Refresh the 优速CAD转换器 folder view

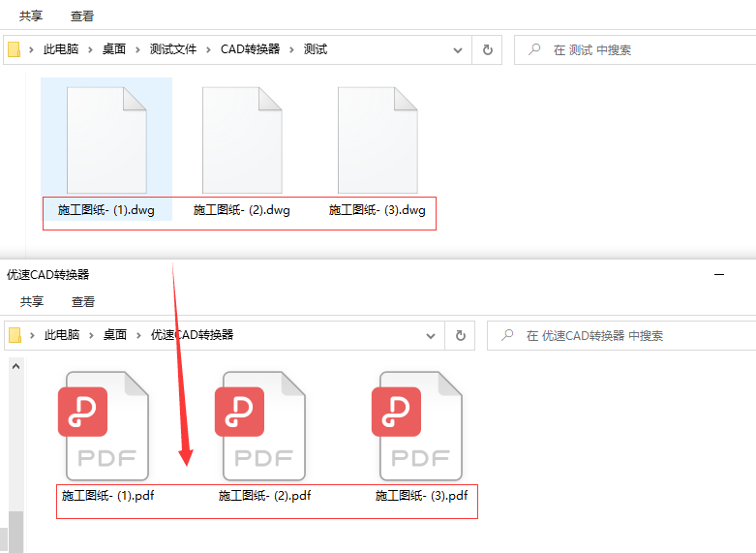(461, 335)
